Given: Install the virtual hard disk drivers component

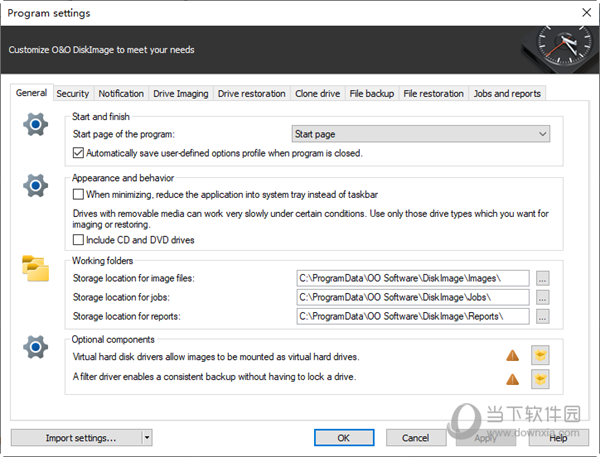Looking at the screenshot, I should pyautogui.click(x=540, y=356).
